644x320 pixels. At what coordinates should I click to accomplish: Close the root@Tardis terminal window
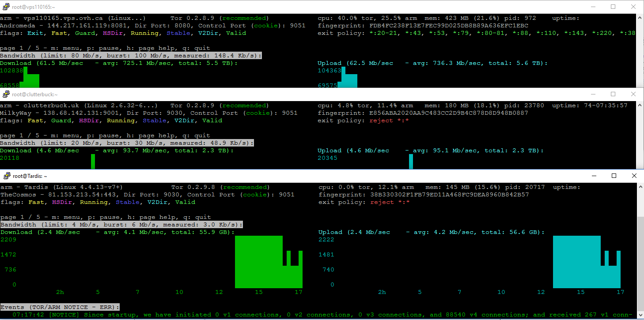[x=634, y=176]
